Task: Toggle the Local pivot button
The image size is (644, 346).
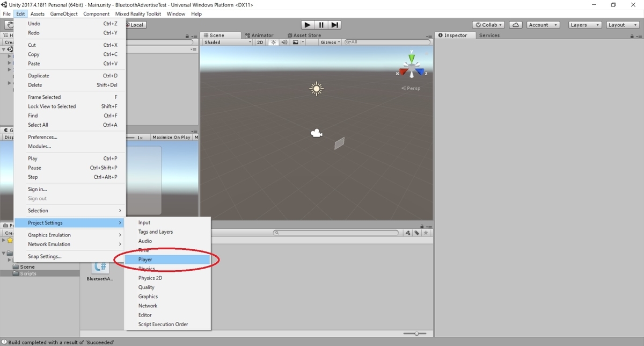Action: pos(135,25)
